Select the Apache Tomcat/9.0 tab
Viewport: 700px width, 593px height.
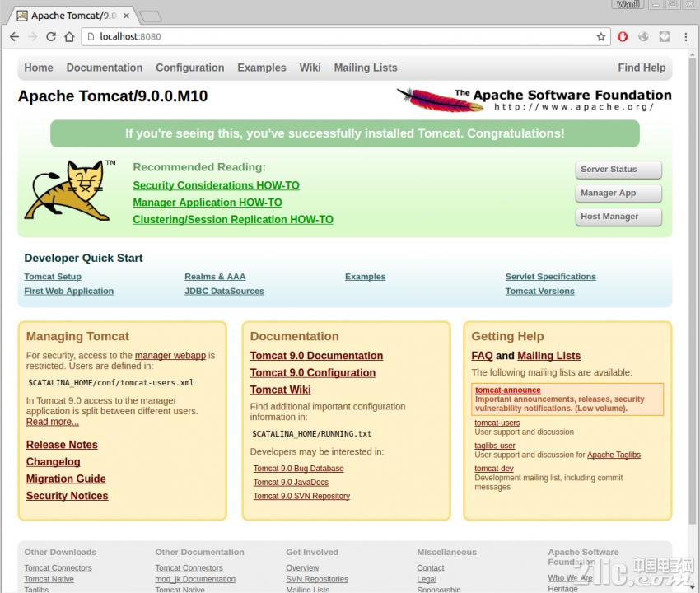(73, 16)
